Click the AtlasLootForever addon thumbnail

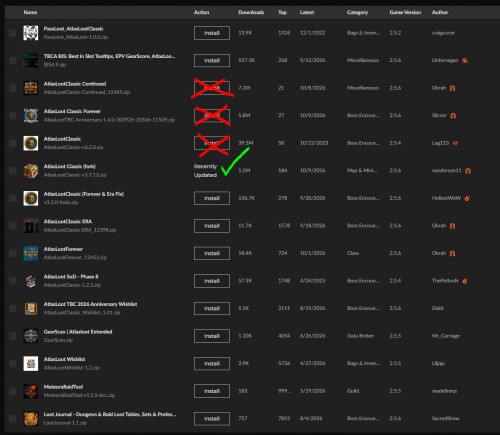click(x=31, y=253)
